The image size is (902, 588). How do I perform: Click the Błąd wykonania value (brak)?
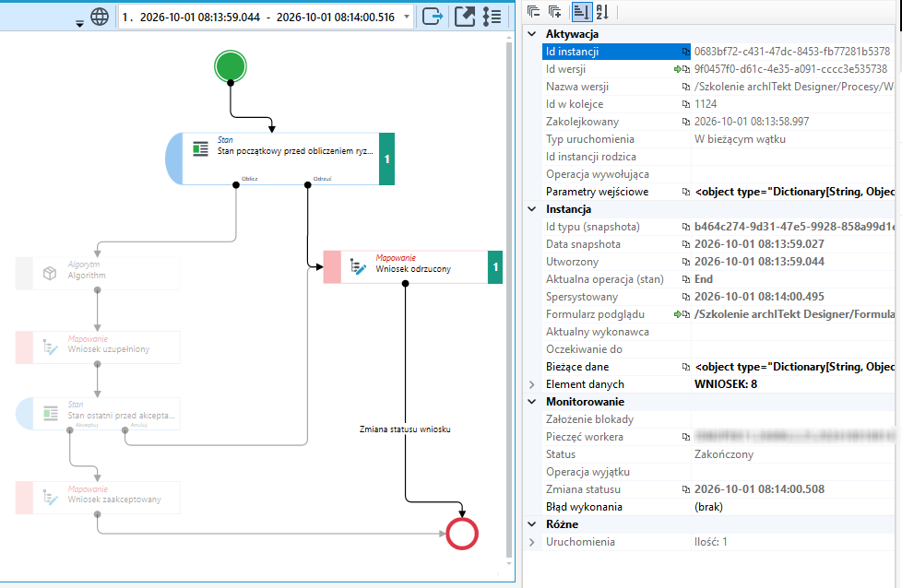(708, 507)
